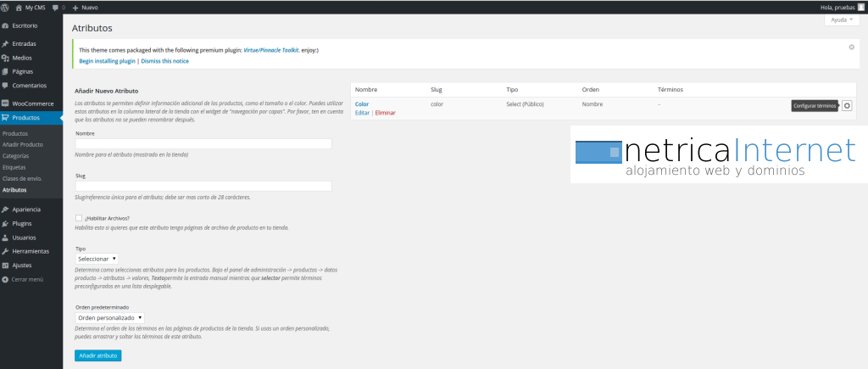Click Eliminar under the Color attribute
Viewport: 868px width, 369px height.
click(385, 113)
